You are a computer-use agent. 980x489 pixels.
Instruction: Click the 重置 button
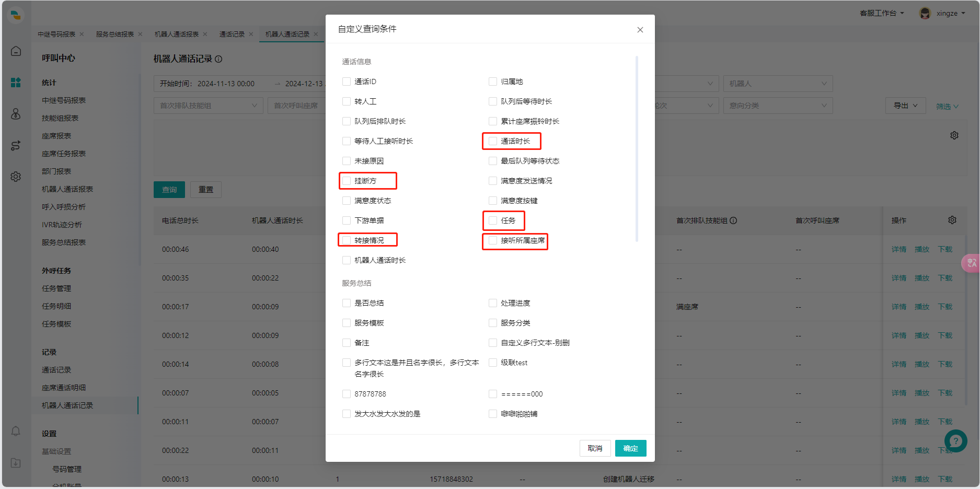tap(206, 190)
